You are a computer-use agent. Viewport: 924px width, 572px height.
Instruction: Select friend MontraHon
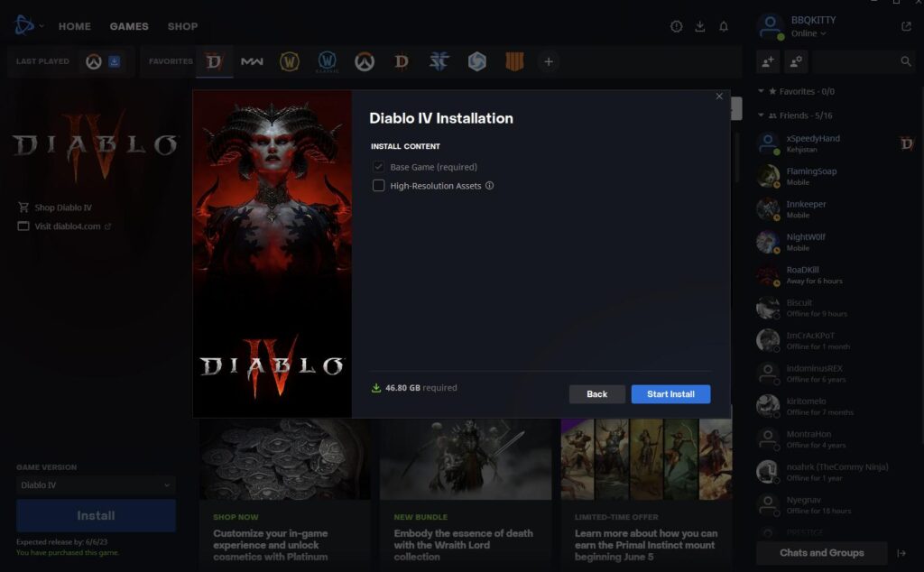point(834,439)
